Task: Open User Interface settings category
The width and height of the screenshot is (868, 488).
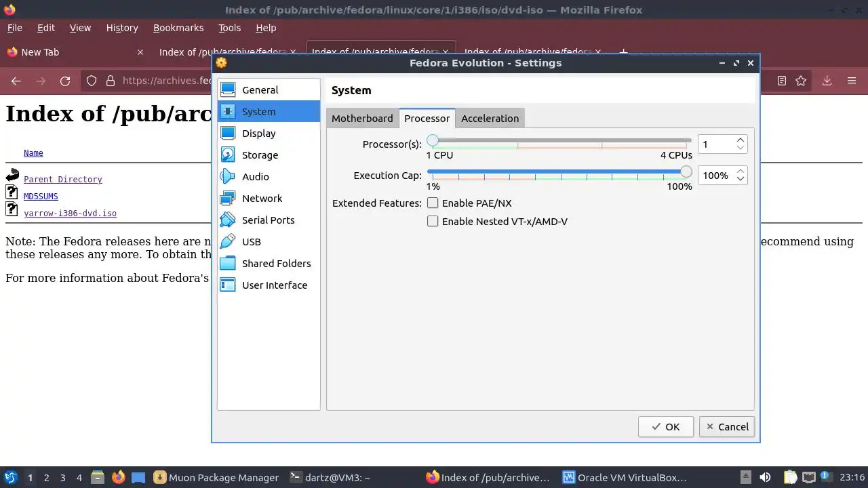Action: (x=269, y=285)
